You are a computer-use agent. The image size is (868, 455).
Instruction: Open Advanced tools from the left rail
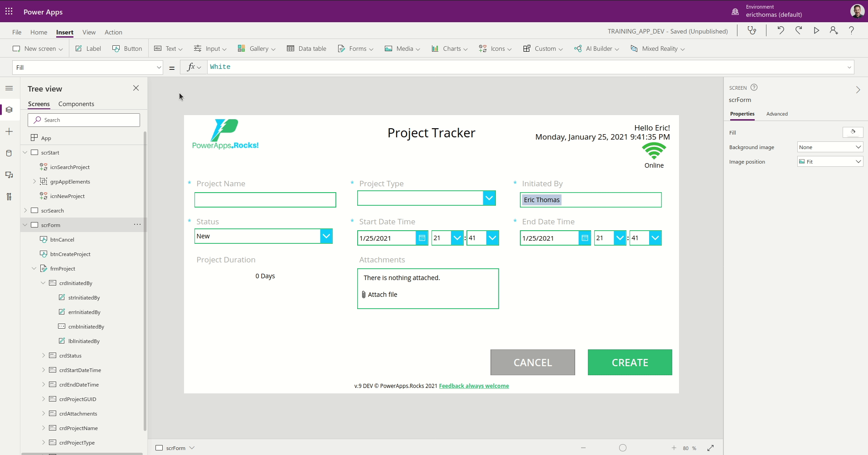(x=9, y=197)
